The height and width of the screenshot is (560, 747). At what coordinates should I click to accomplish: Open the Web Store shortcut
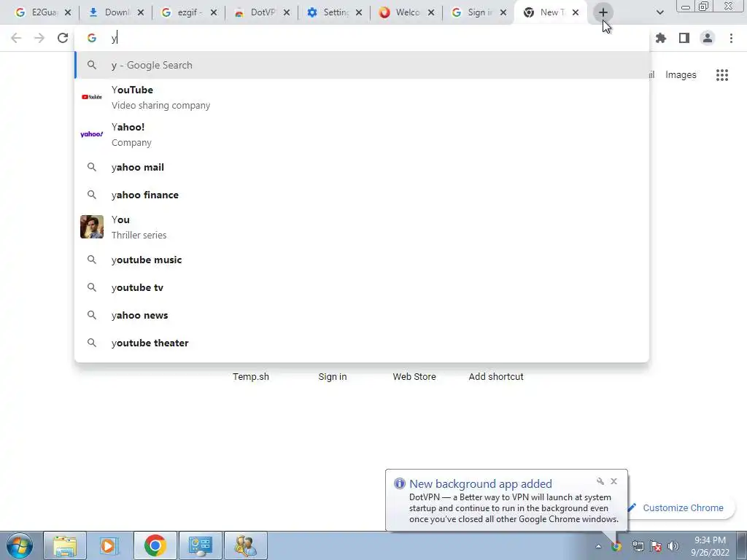[414, 377]
